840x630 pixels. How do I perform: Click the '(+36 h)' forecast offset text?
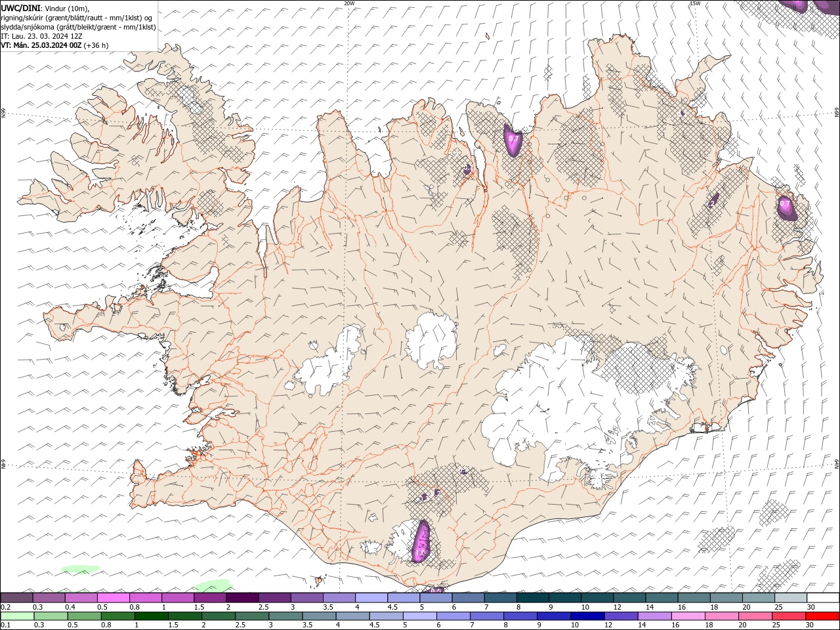[96, 45]
